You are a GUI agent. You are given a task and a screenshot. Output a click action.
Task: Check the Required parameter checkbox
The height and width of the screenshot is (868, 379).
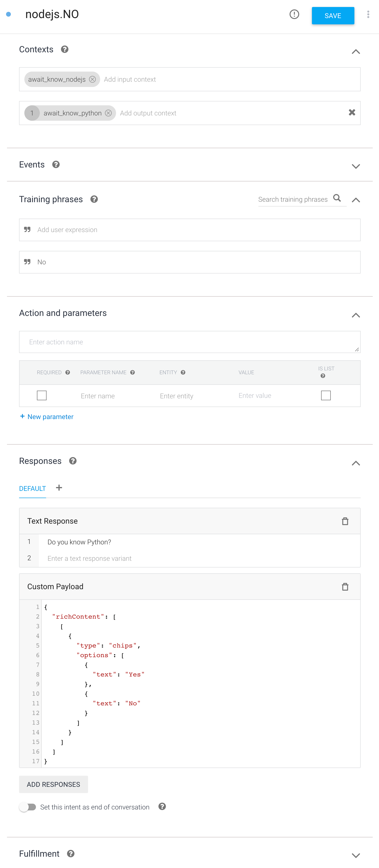[42, 395]
